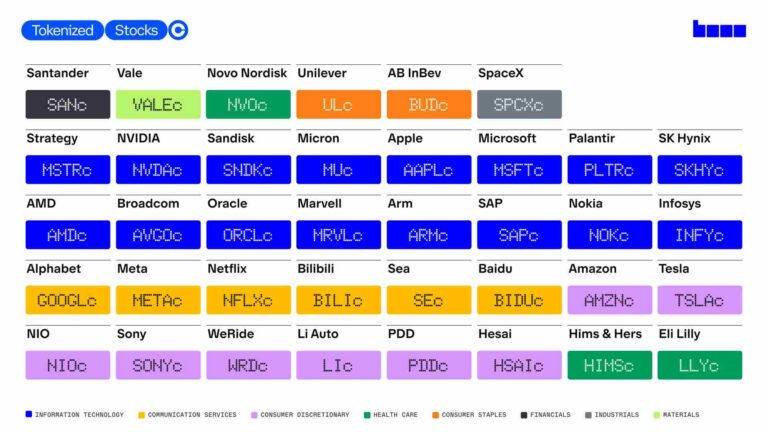Click the Consumer Discretionary legend label
This screenshot has height=432, width=768.
[x=305, y=415]
